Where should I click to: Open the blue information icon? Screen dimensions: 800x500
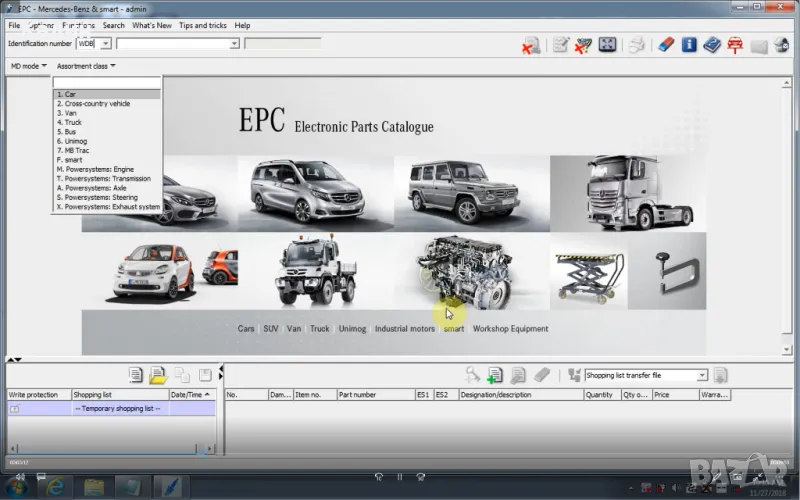pos(689,45)
